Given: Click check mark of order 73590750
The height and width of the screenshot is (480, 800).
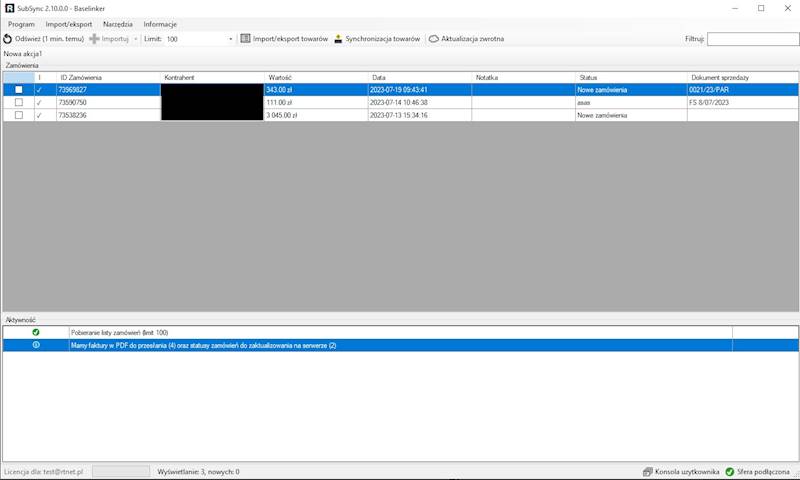Looking at the screenshot, I should coord(39,103).
